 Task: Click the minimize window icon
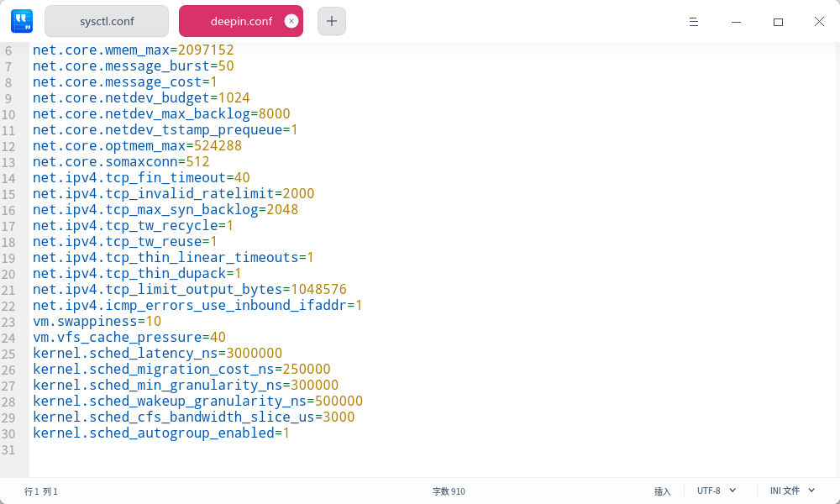(x=736, y=22)
